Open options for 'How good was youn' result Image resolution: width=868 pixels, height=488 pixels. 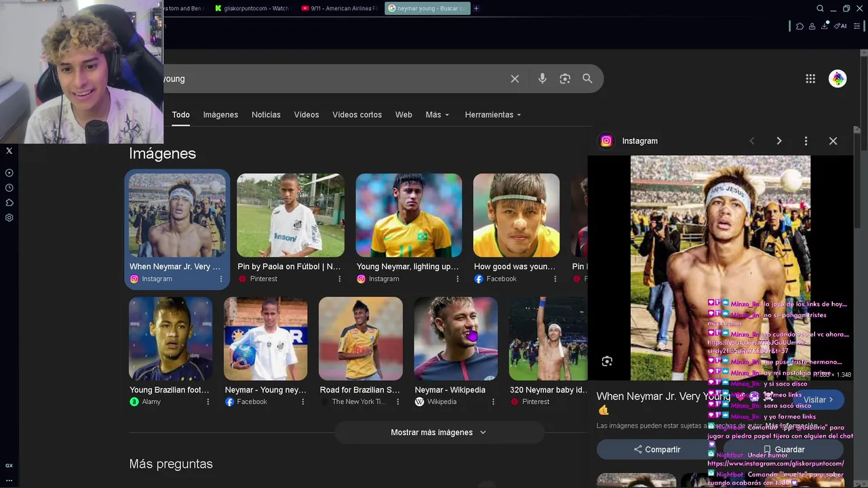point(555,279)
